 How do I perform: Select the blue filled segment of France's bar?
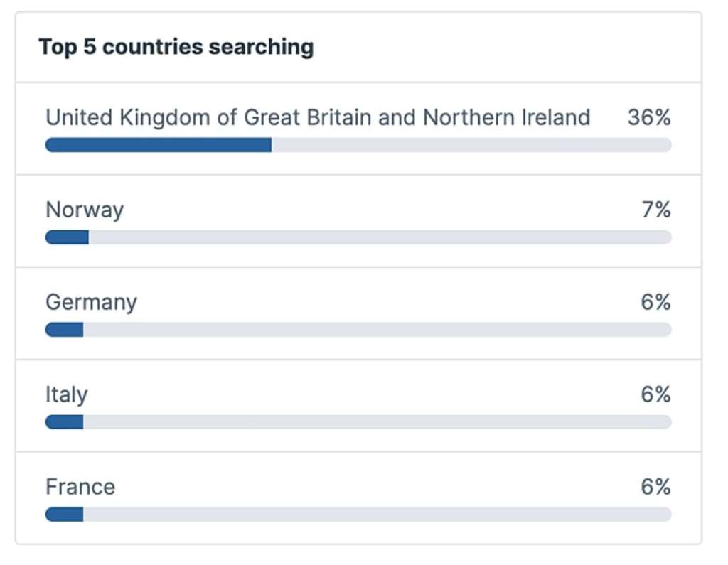click(x=65, y=515)
